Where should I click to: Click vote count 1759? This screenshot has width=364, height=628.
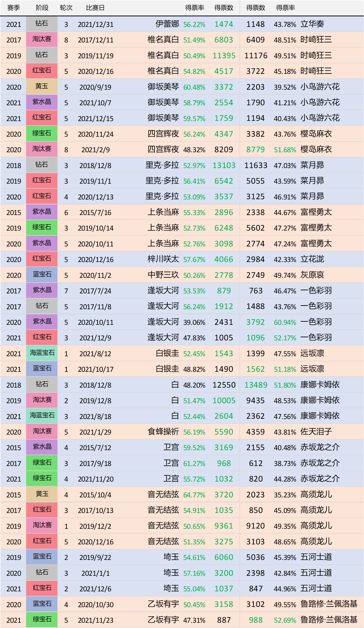coord(224,118)
